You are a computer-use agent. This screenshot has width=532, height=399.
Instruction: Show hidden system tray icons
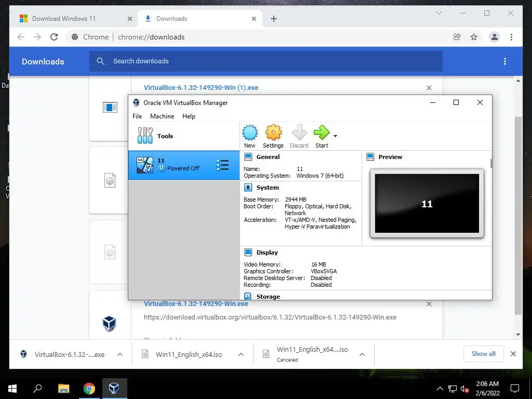(440, 389)
